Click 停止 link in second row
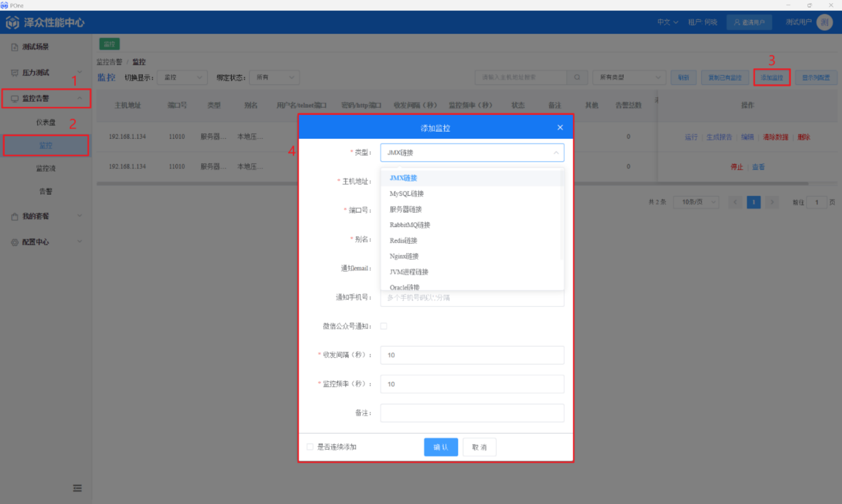842x504 pixels. tap(737, 167)
